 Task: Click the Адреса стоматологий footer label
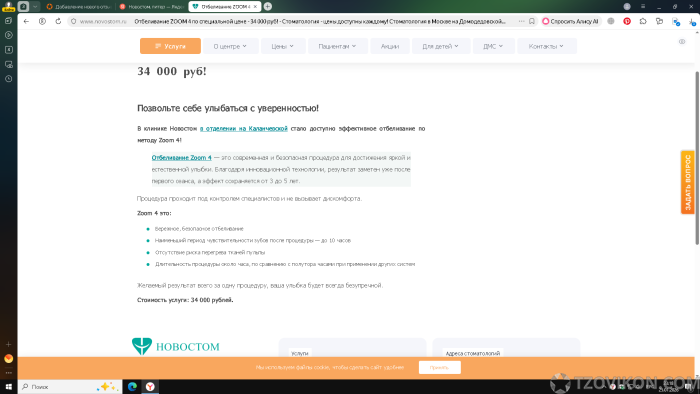click(473, 353)
